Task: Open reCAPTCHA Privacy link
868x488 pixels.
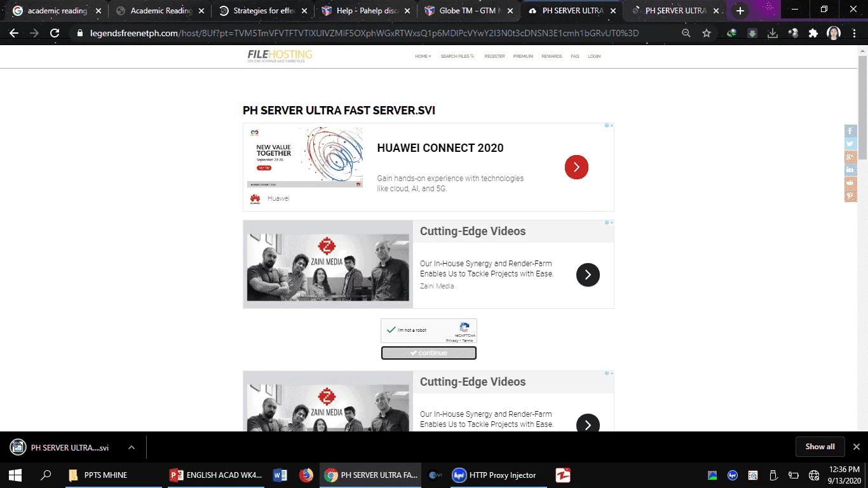Action: tap(452, 341)
